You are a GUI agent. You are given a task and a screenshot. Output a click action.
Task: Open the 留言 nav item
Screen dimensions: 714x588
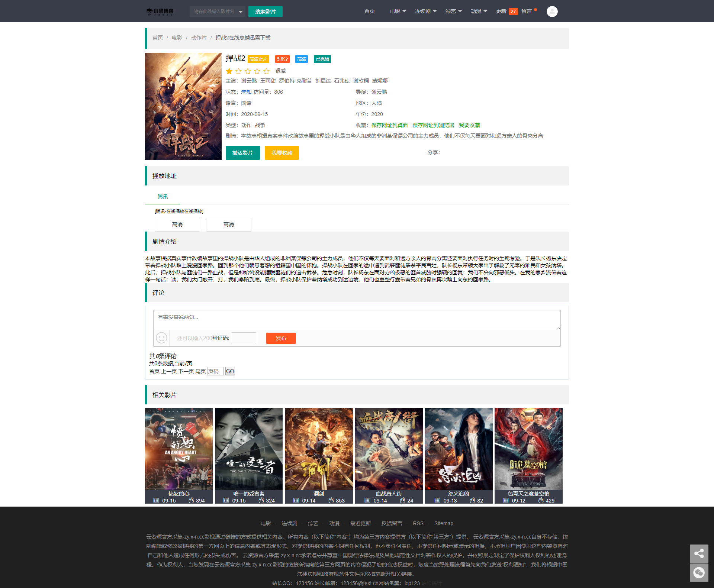pos(526,11)
